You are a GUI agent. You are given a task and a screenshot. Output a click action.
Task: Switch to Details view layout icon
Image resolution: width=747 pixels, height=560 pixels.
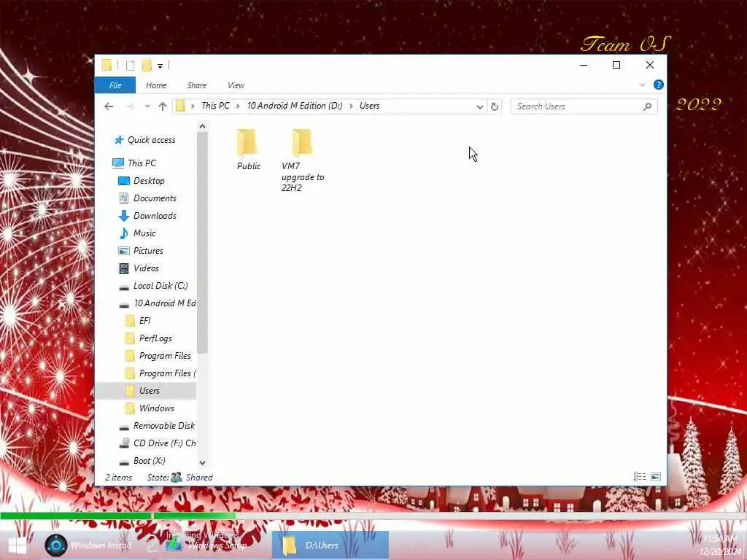[639, 477]
